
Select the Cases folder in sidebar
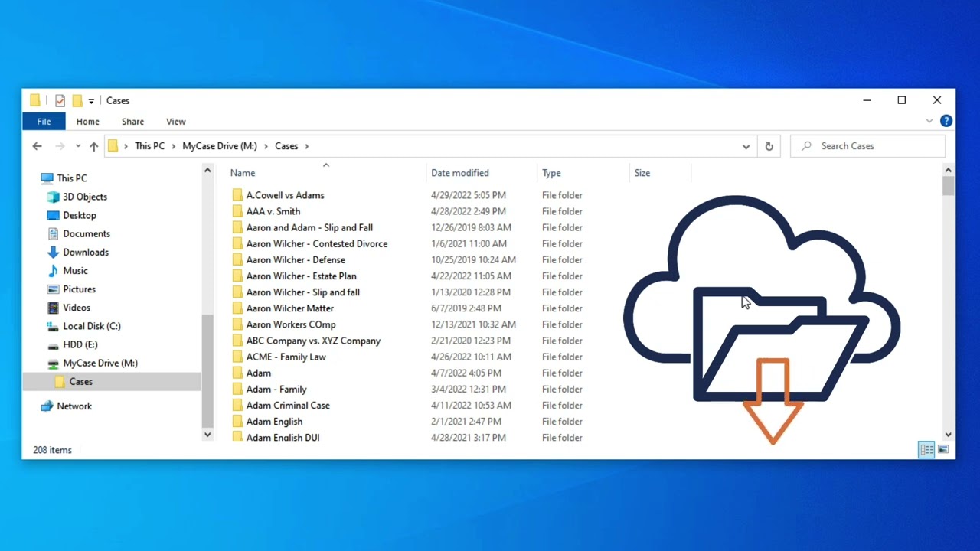[112, 381]
